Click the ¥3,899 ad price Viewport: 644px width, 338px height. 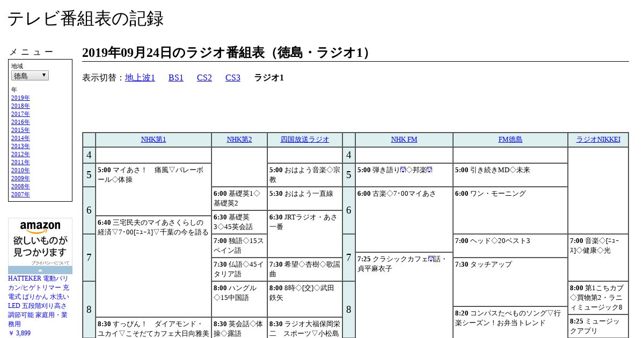tap(19, 333)
